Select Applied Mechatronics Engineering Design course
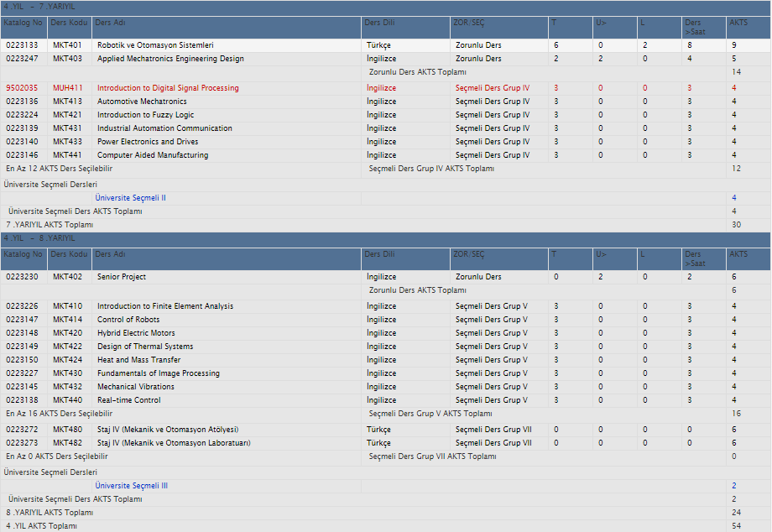The image size is (772, 532). (170, 59)
